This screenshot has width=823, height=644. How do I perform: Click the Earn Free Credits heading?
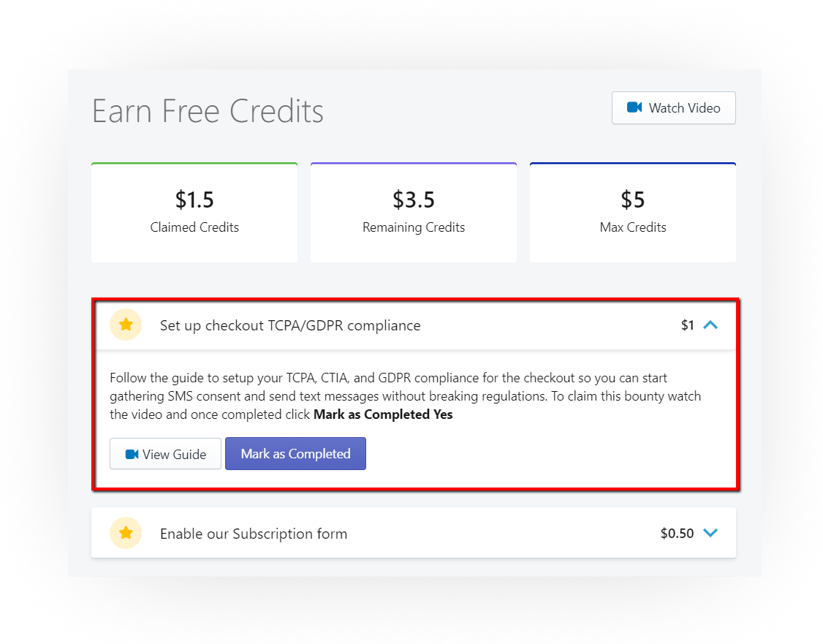(208, 111)
